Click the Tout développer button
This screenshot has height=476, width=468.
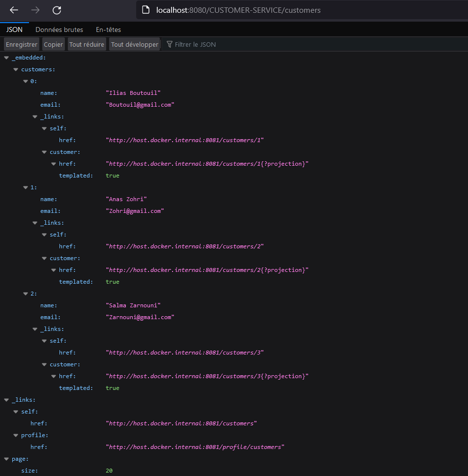134,44
